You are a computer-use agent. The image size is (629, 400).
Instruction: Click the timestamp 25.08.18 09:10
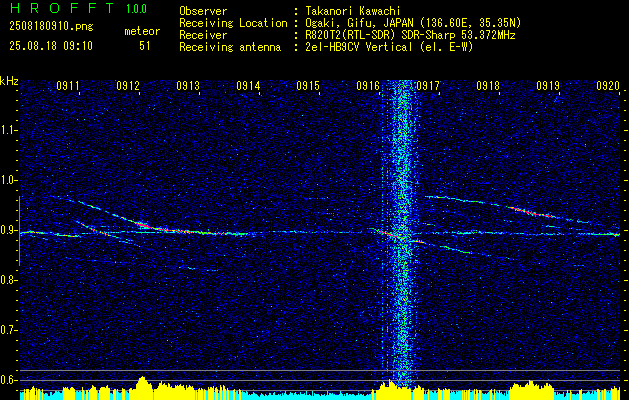coord(51,46)
